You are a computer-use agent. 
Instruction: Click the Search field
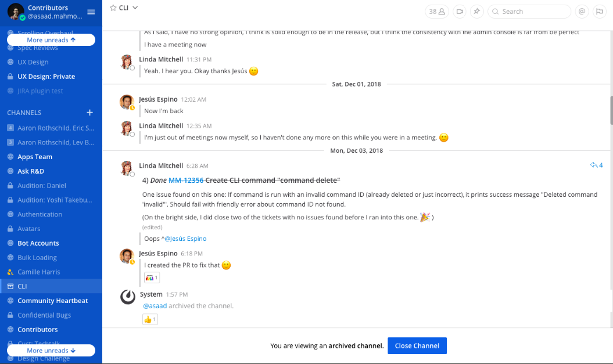click(529, 12)
